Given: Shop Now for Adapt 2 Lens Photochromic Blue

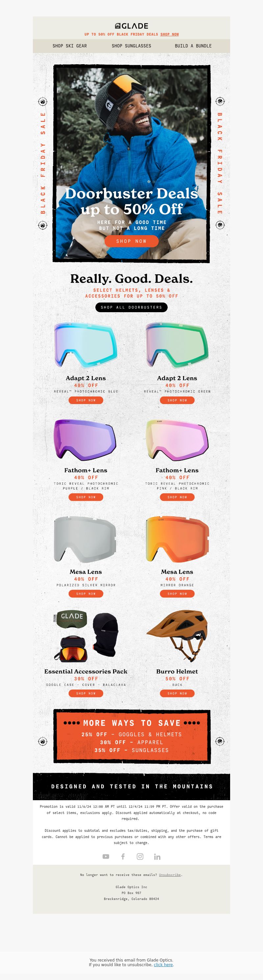Looking at the screenshot, I should point(86,400).
